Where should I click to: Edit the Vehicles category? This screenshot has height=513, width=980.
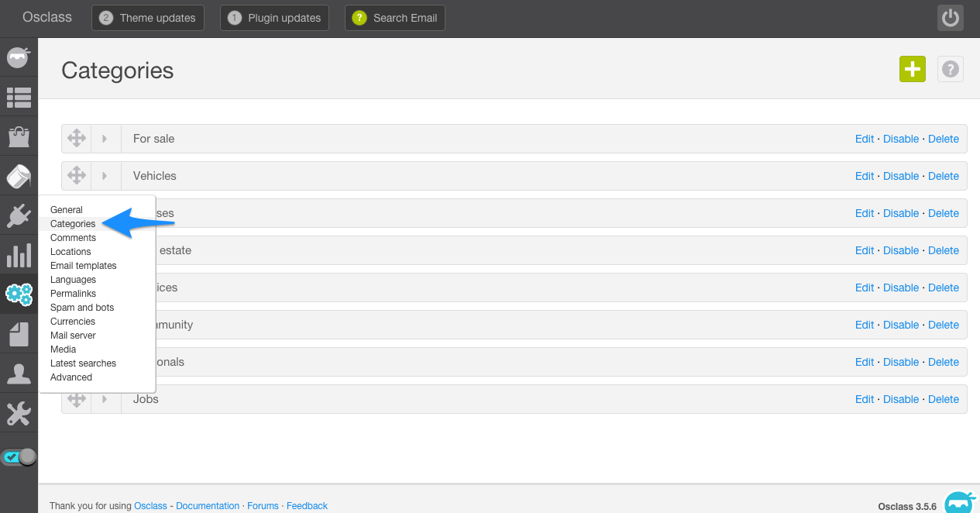(865, 176)
